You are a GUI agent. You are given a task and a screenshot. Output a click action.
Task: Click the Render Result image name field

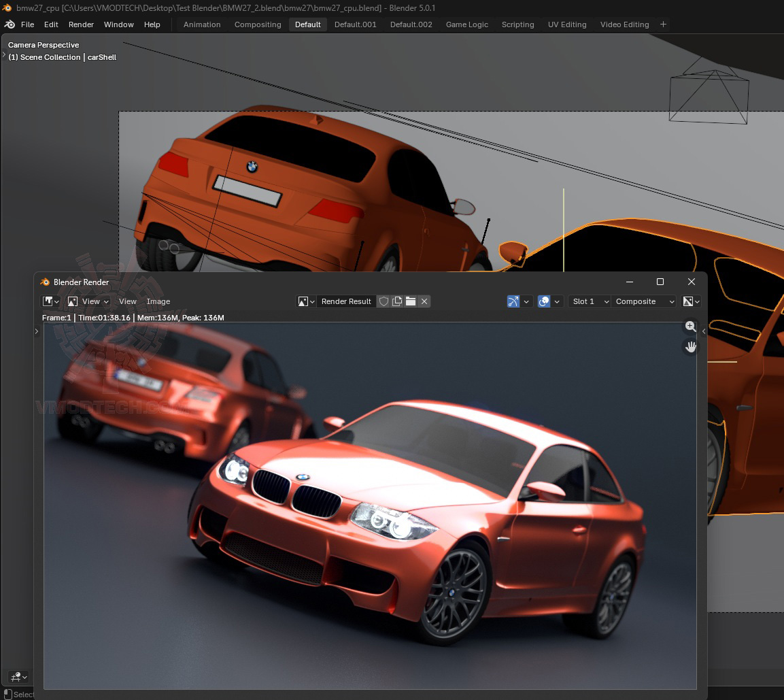[346, 301]
